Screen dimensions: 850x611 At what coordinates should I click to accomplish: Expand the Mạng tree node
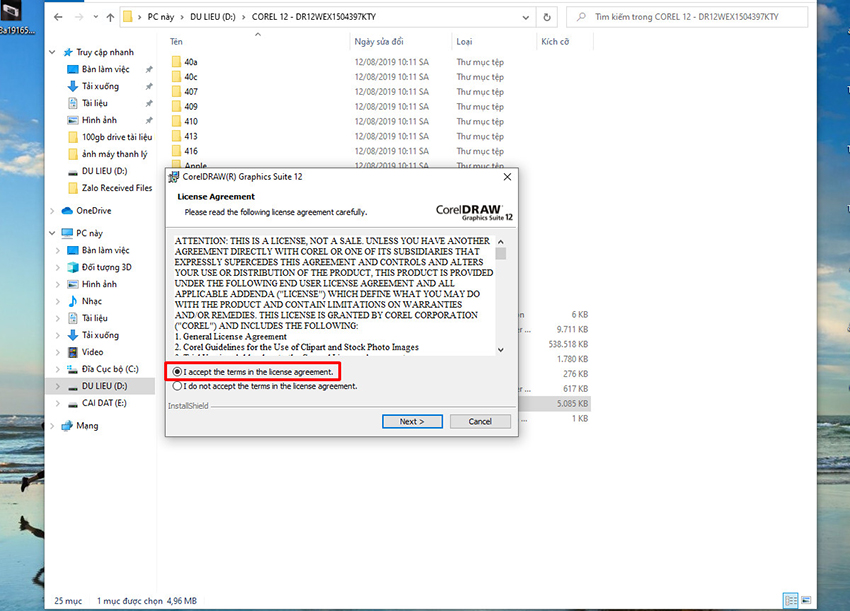pos(52,426)
